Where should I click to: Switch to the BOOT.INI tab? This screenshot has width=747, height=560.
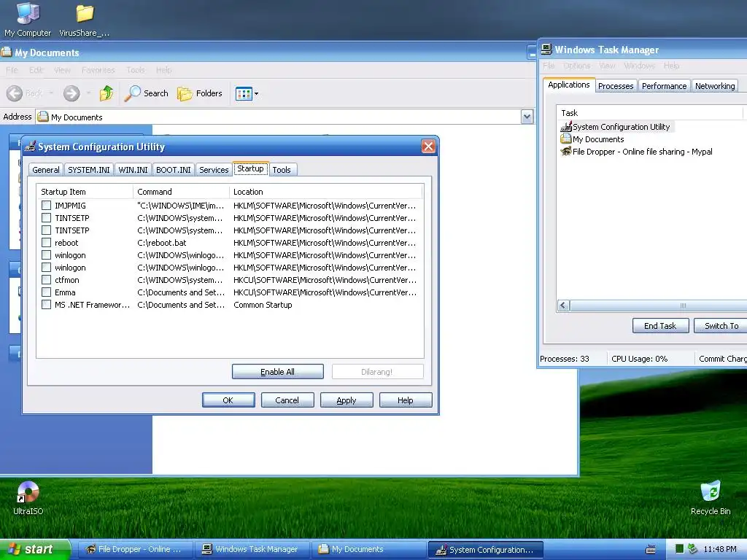click(x=174, y=169)
